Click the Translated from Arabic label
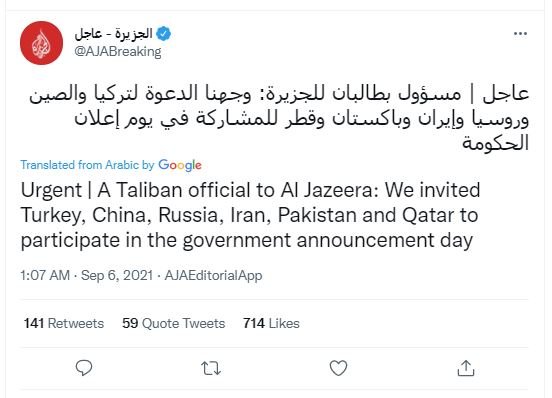The image size is (552, 398). (x=87, y=165)
